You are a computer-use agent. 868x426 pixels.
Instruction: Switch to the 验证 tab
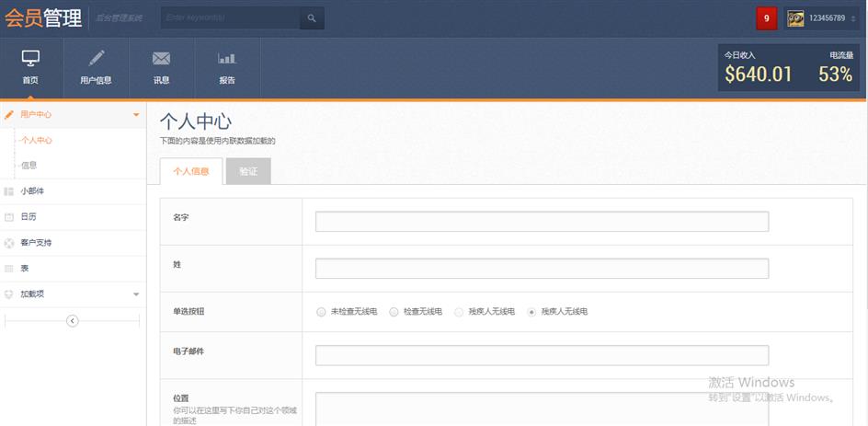248,171
